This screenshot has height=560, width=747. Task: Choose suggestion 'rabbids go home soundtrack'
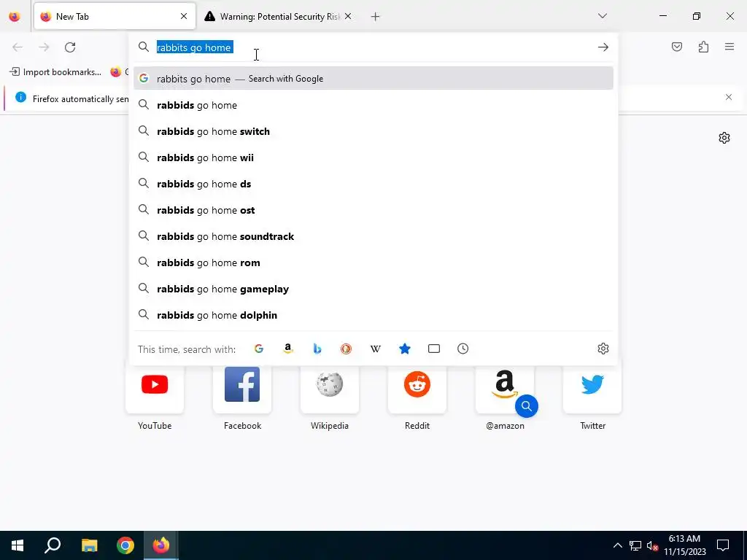pos(373,236)
